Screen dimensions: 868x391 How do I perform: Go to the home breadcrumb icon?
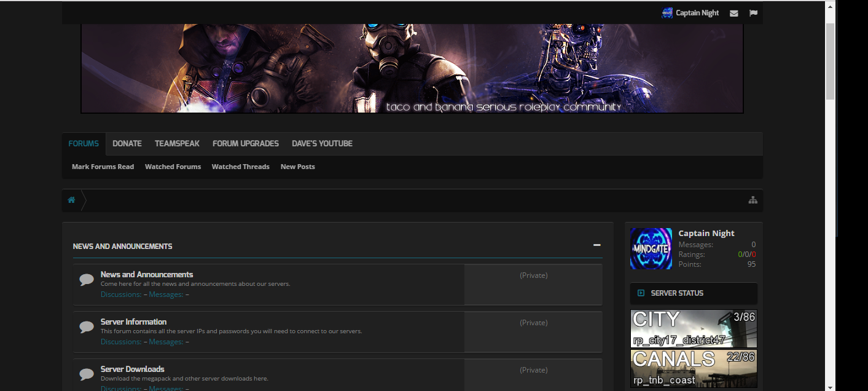click(71, 200)
